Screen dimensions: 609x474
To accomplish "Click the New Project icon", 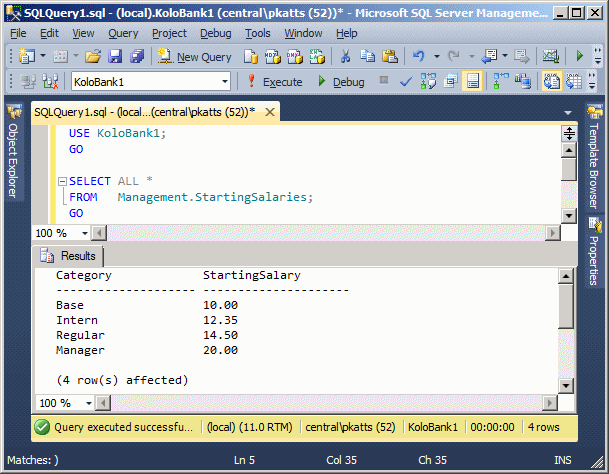I will pos(26,56).
